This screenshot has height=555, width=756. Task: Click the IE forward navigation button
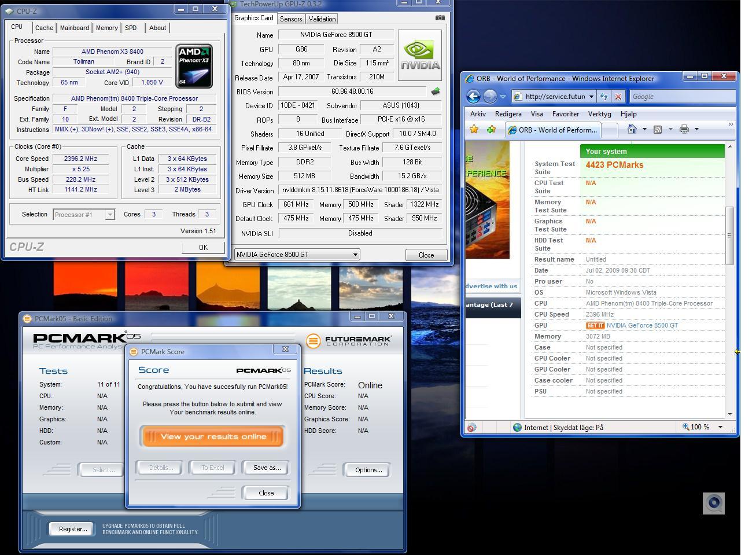489,97
